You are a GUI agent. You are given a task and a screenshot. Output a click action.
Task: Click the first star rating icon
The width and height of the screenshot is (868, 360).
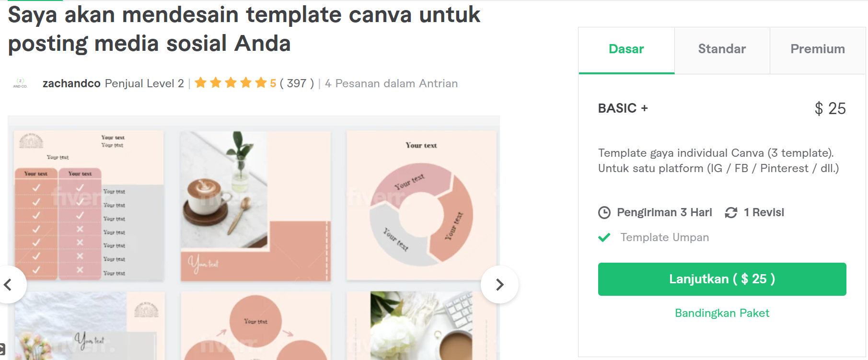pos(201,82)
